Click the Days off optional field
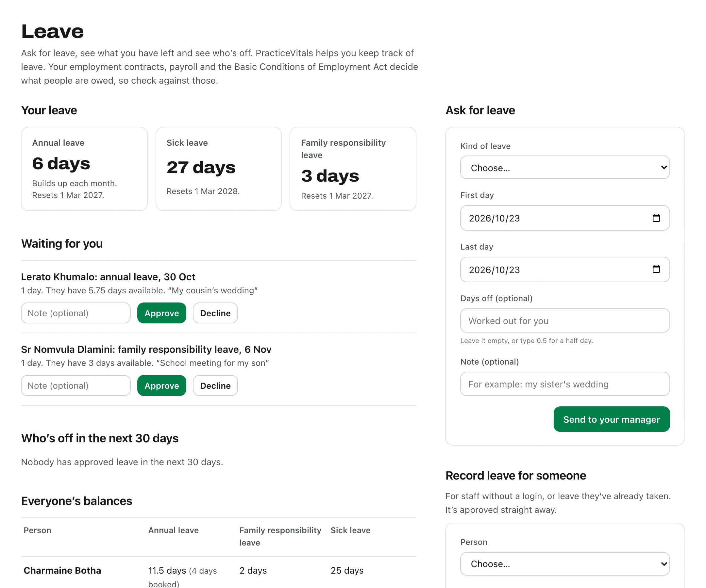 click(x=565, y=320)
